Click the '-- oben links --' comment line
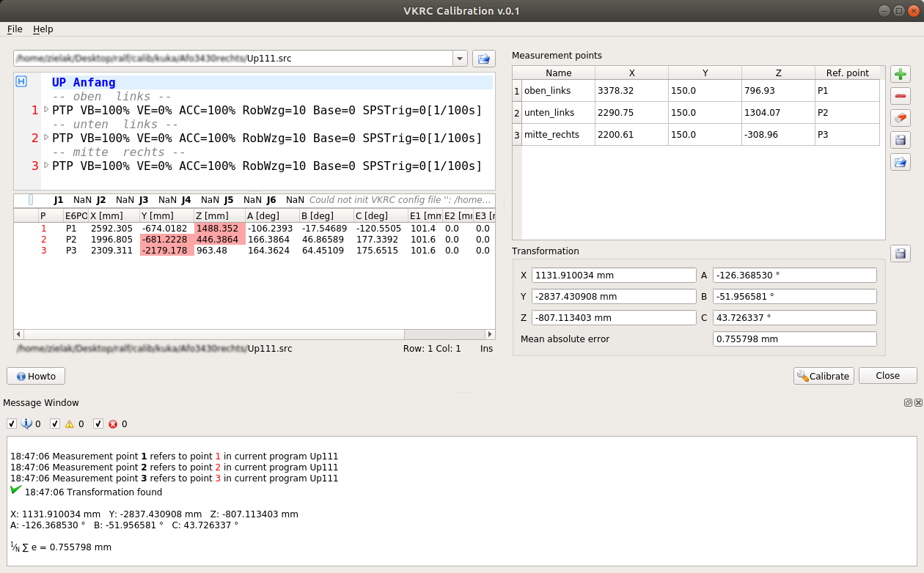The height and width of the screenshot is (573, 924). pos(111,96)
